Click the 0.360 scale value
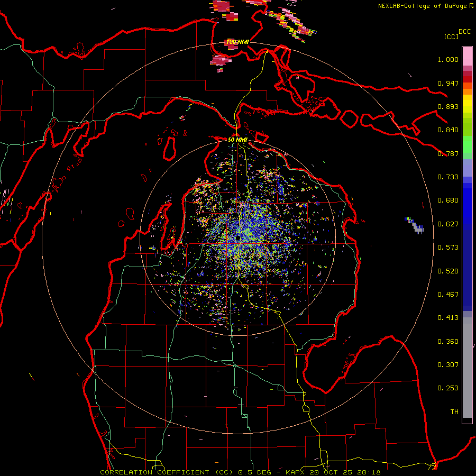This screenshot has width=476, height=476. tap(448, 342)
